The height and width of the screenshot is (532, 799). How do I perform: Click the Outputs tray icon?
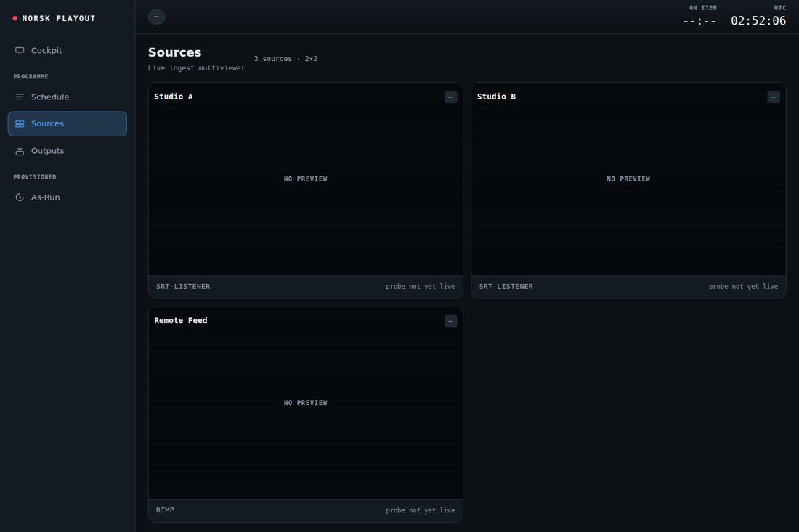coord(20,151)
